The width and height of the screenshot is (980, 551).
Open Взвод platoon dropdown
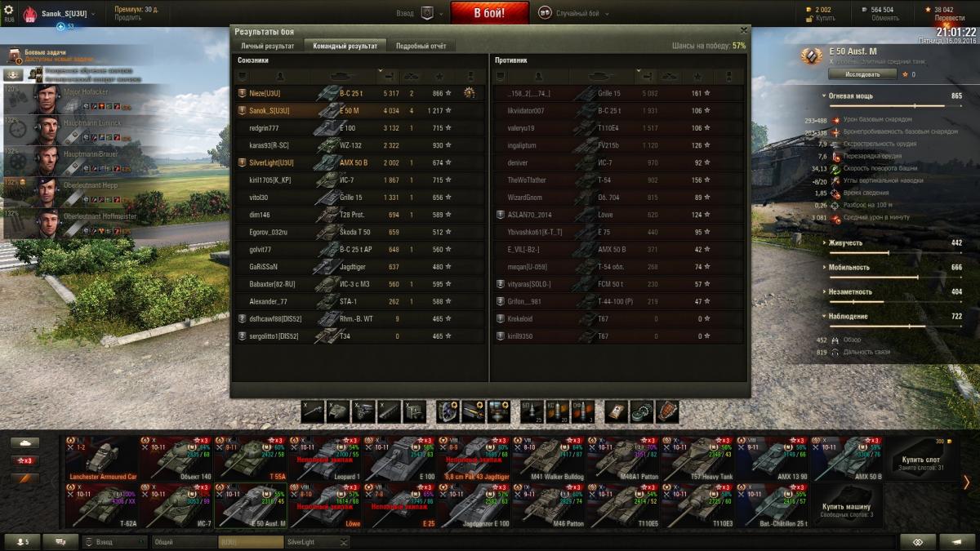pyautogui.click(x=420, y=13)
